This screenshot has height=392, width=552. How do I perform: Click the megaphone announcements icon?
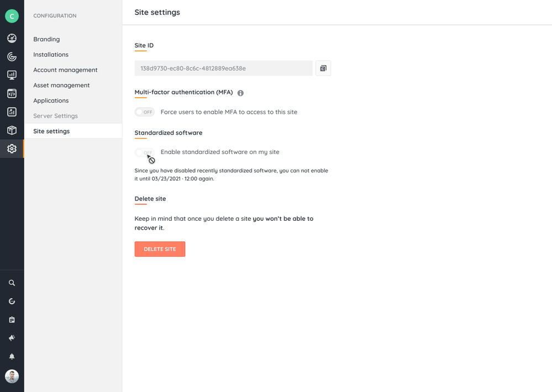12,338
